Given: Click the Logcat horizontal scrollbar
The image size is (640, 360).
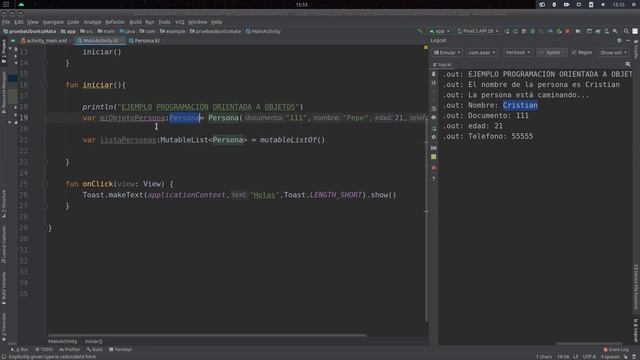Looking at the screenshot, I should (x=589, y=344).
